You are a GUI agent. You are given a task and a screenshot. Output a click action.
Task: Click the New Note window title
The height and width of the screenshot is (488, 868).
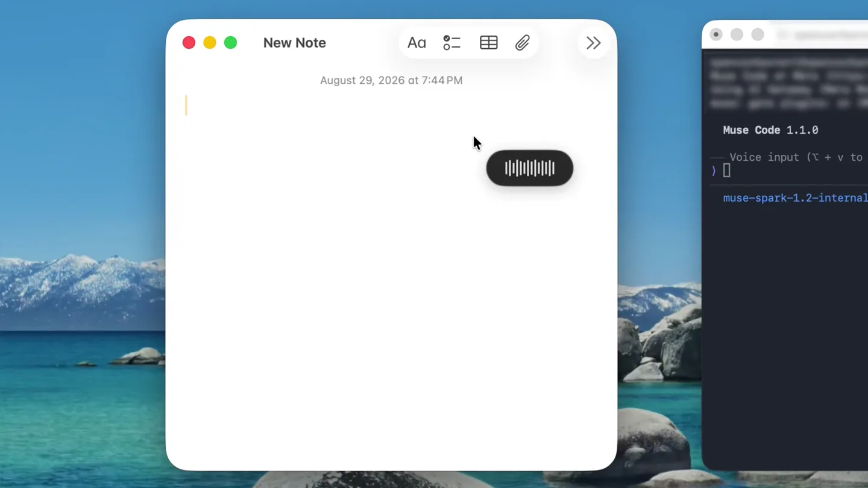295,43
